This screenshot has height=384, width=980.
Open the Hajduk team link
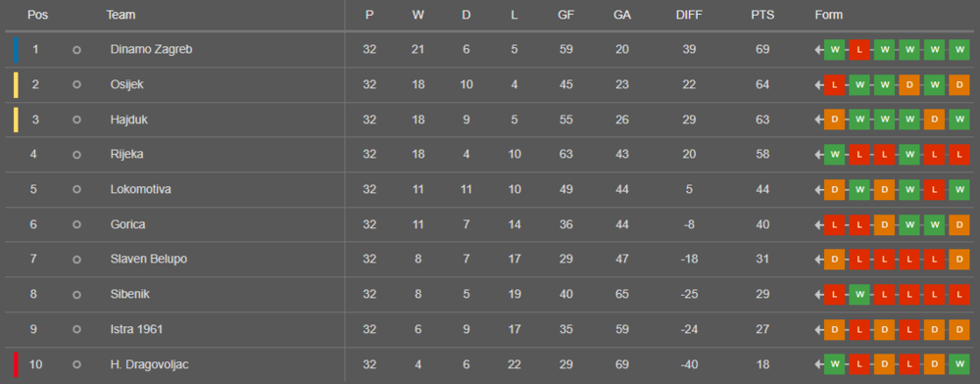[128, 120]
